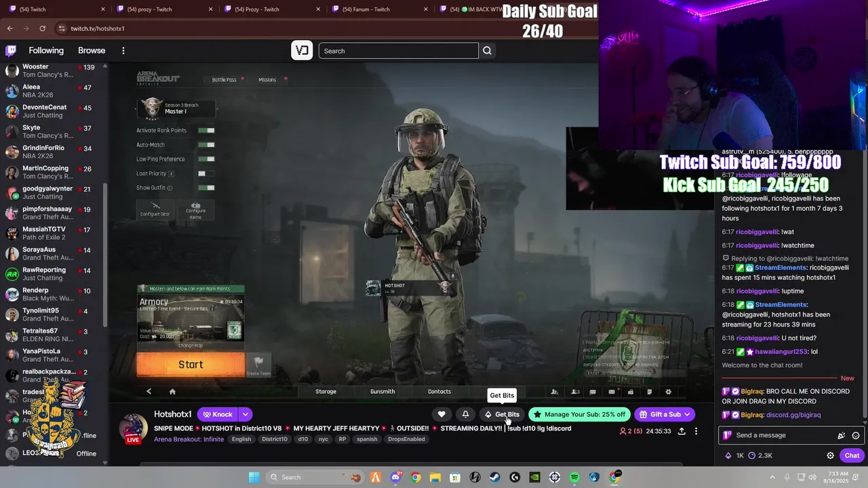Click the Knock button
This screenshot has width=868, height=488.
pyautogui.click(x=217, y=414)
